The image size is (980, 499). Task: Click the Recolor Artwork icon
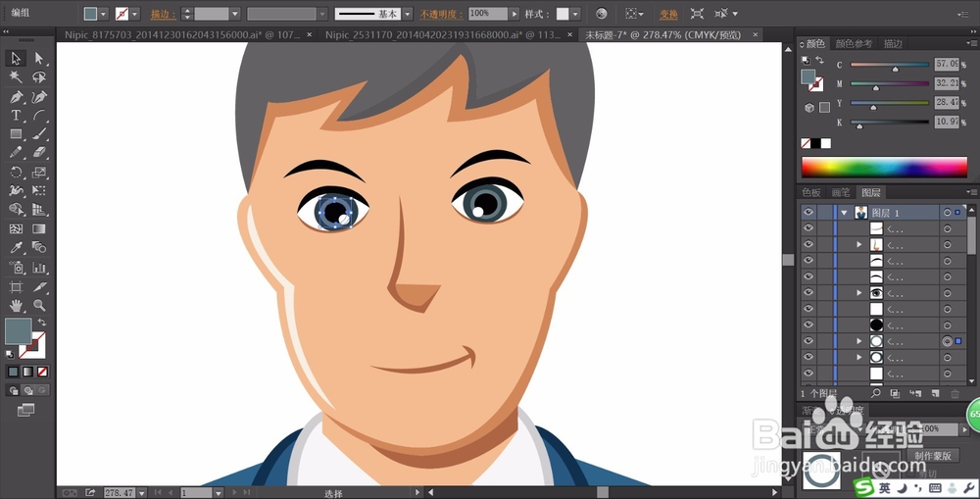point(602,13)
